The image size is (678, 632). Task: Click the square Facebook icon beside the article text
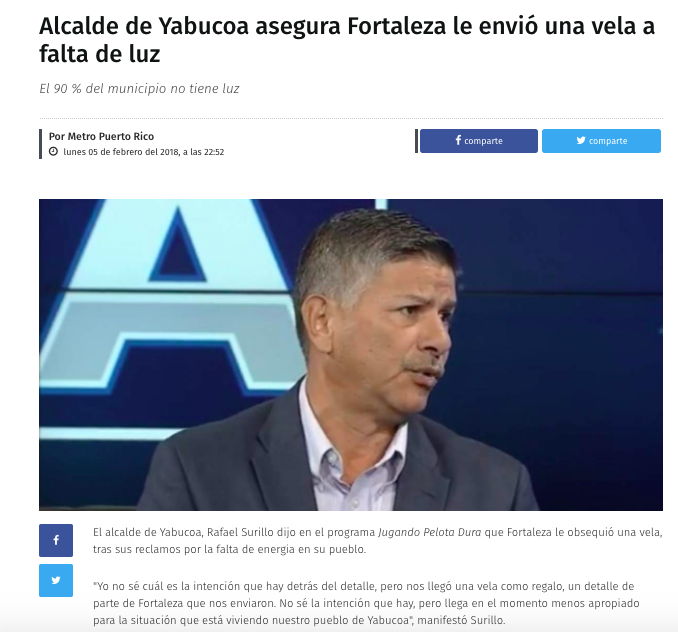(56, 540)
